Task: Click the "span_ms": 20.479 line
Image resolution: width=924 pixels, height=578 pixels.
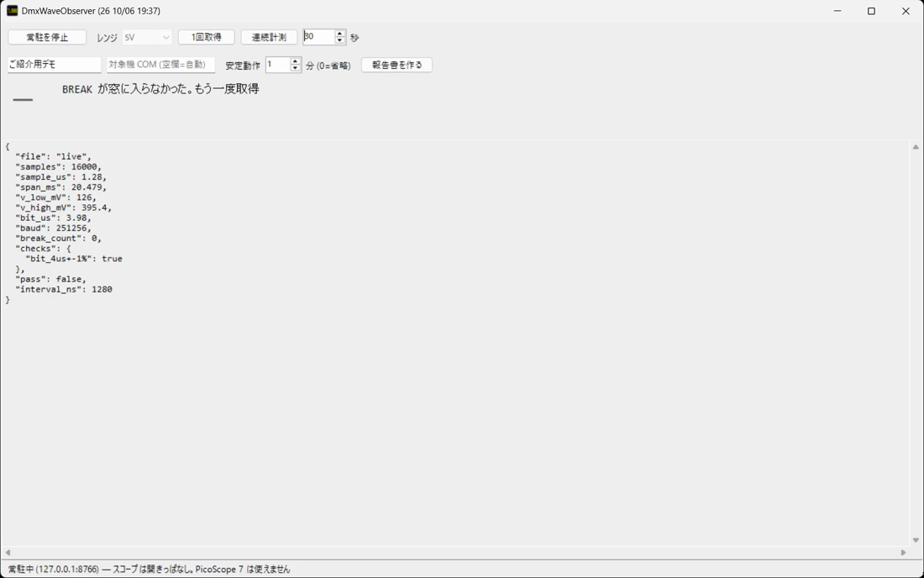Action: point(60,187)
